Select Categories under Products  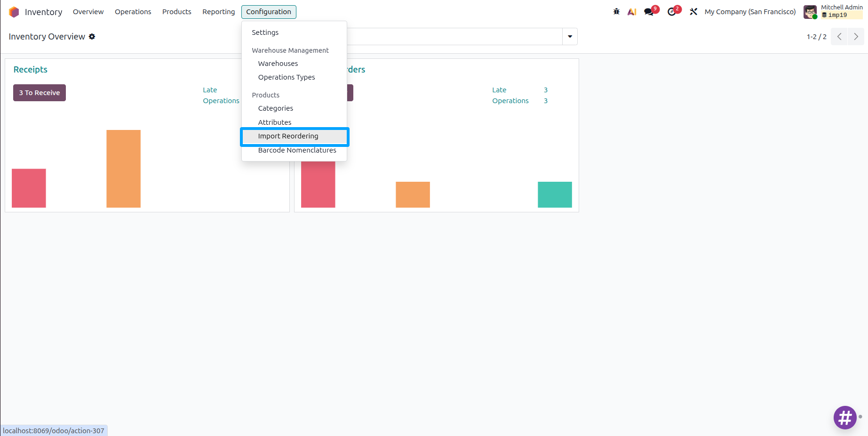[x=294, y=108]
